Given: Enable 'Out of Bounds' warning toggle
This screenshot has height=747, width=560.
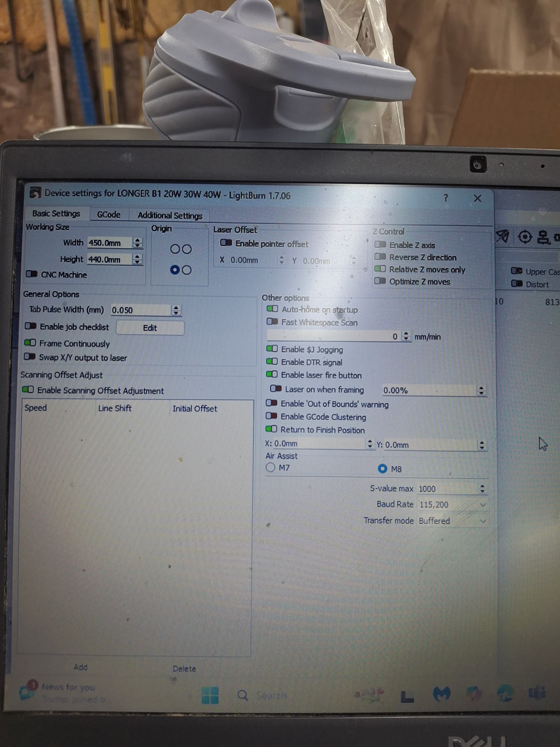Looking at the screenshot, I should 271,403.
